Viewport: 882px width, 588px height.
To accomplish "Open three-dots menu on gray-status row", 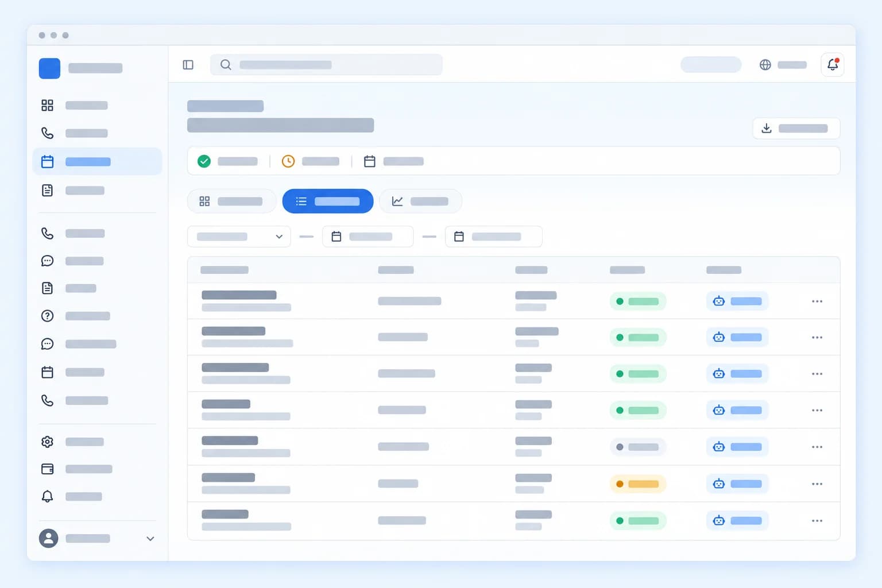I will tap(817, 447).
